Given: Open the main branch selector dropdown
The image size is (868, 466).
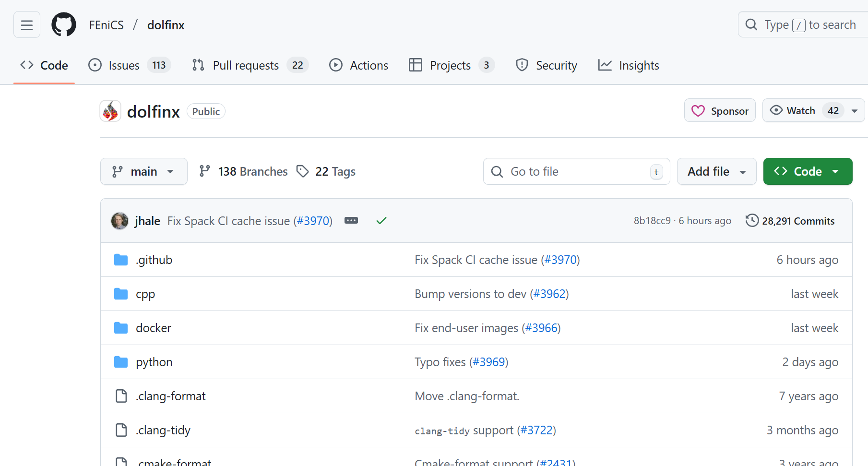Looking at the screenshot, I should pyautogui.click(x=144, y=171).
